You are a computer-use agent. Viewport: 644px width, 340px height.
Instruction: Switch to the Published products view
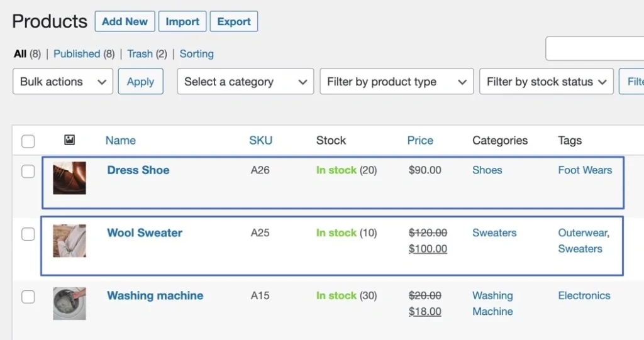[x=77, y=54]
